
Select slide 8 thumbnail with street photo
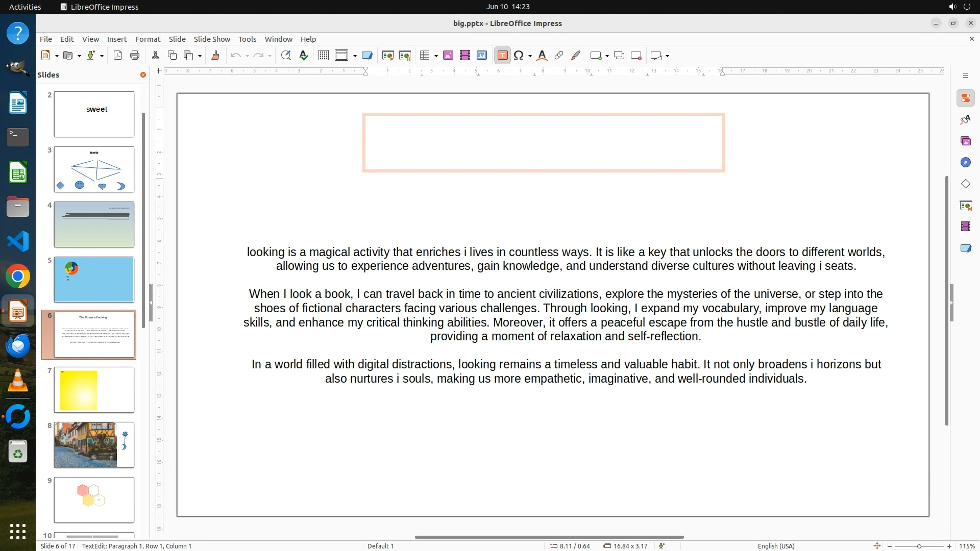click(x=94, y=444)
